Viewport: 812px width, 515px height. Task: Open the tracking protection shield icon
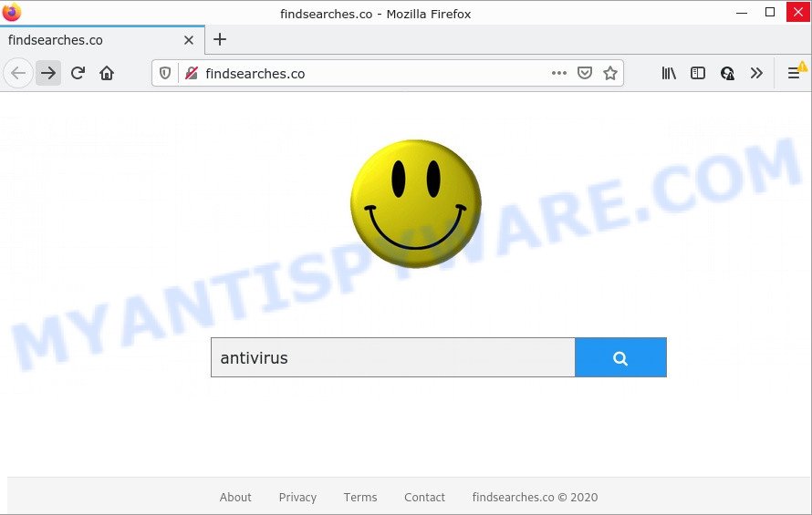click(x=164, y=73)
